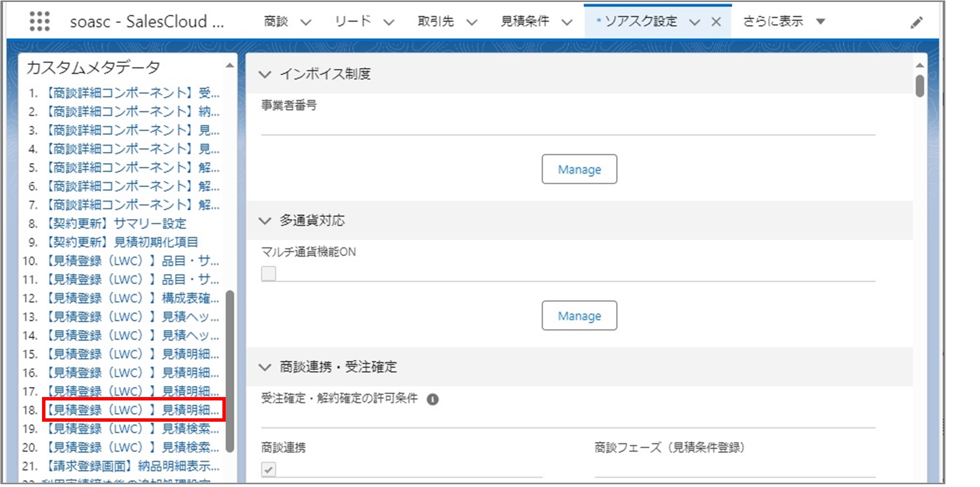Close the ソアスク設定 tab

(x=717, y=22)
